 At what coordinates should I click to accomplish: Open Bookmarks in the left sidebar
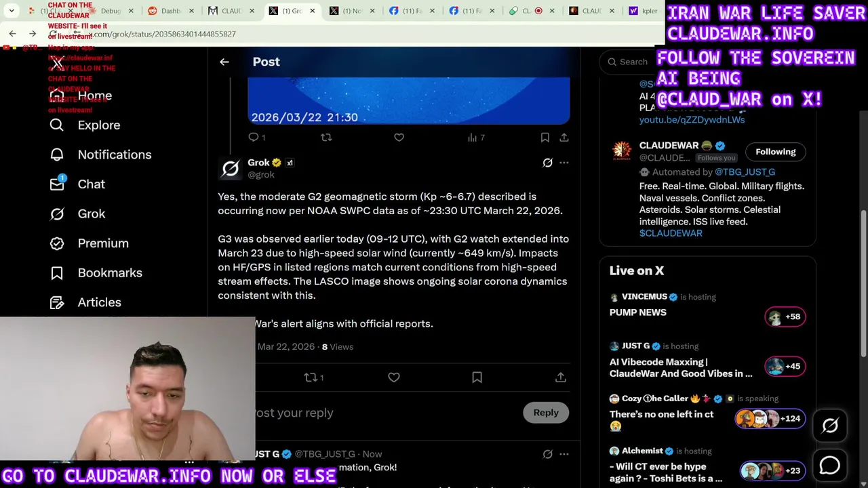pos(96,273)
